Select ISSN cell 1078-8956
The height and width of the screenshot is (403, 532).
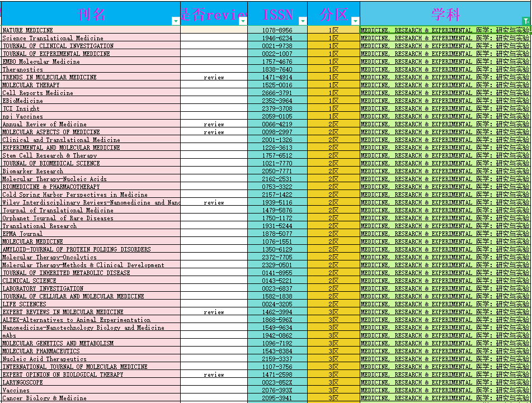coord(277,30)
